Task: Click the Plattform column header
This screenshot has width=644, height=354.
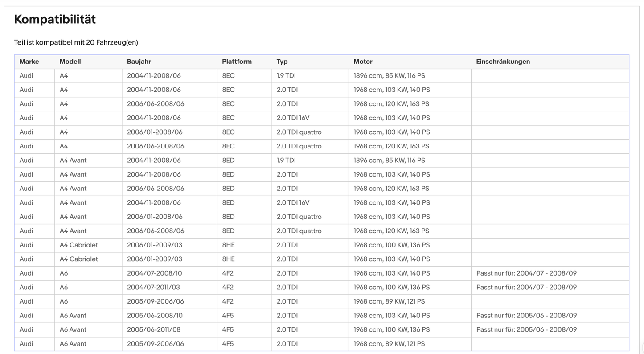Action: point(237,62)
